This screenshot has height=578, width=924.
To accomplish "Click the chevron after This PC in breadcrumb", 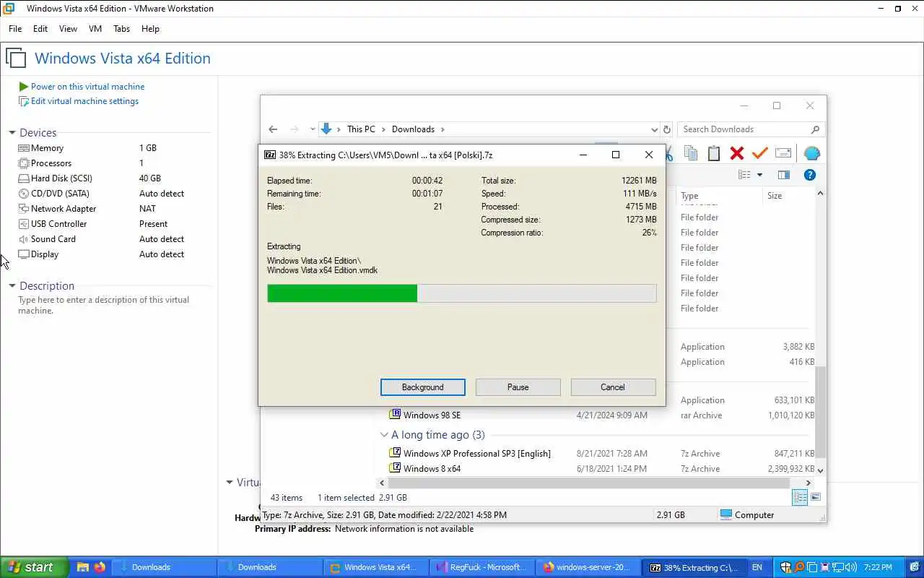I will [383, 129].
